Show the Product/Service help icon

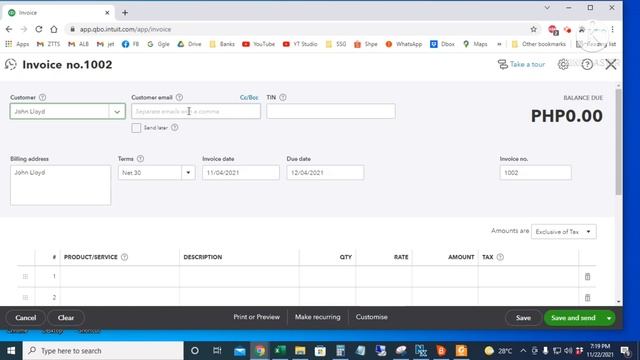pos(124,257)
